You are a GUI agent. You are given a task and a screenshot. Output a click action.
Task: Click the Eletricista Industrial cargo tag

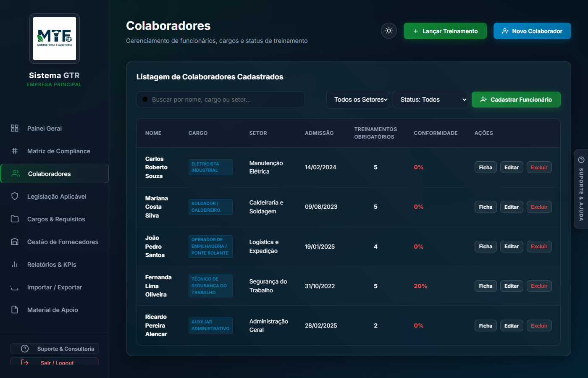[210, 167]
